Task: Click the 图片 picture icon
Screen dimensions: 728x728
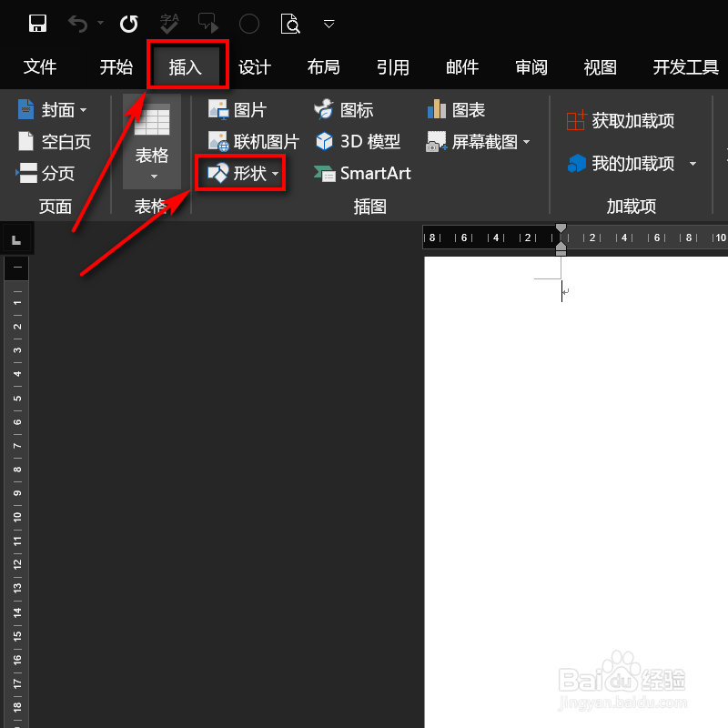Action: (x=217, y=109)
